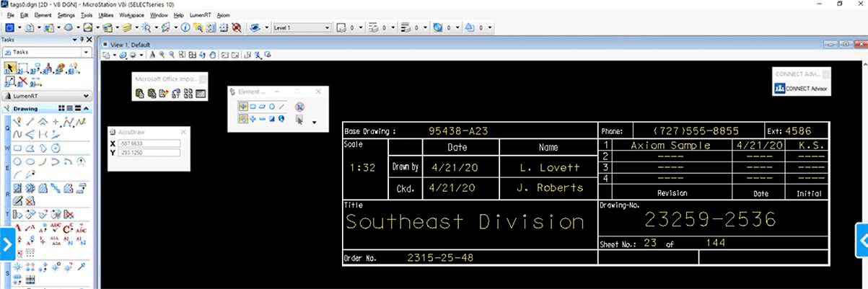Click the AccuDraw X coordinate field
This screenshot has width=868, height=289.
point(150,143)
